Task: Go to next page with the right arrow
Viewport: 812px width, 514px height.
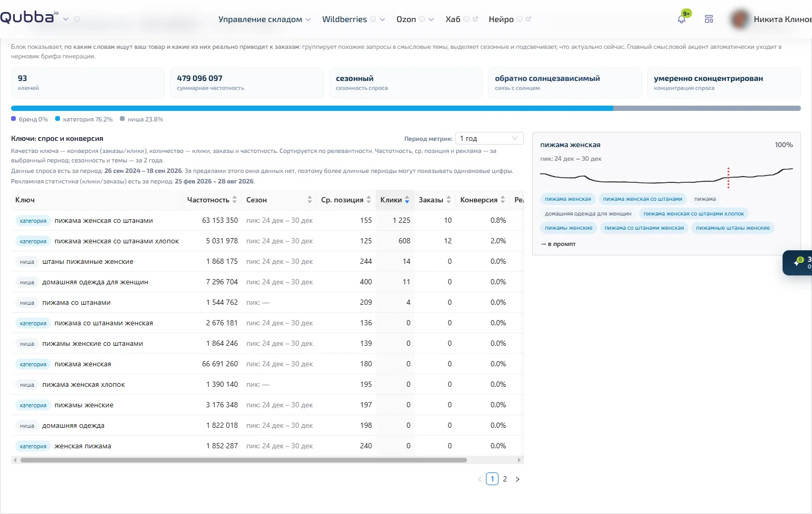Action: click(517, 479)
